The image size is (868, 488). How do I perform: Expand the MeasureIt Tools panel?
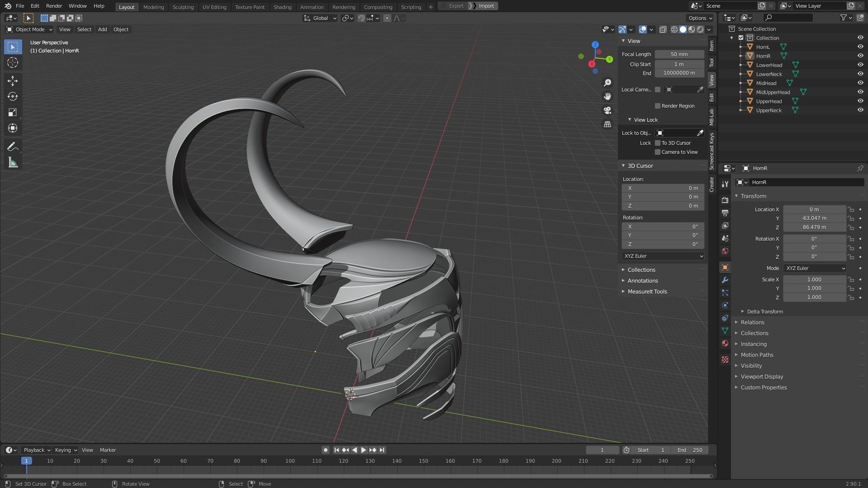(x=647, y=292)
